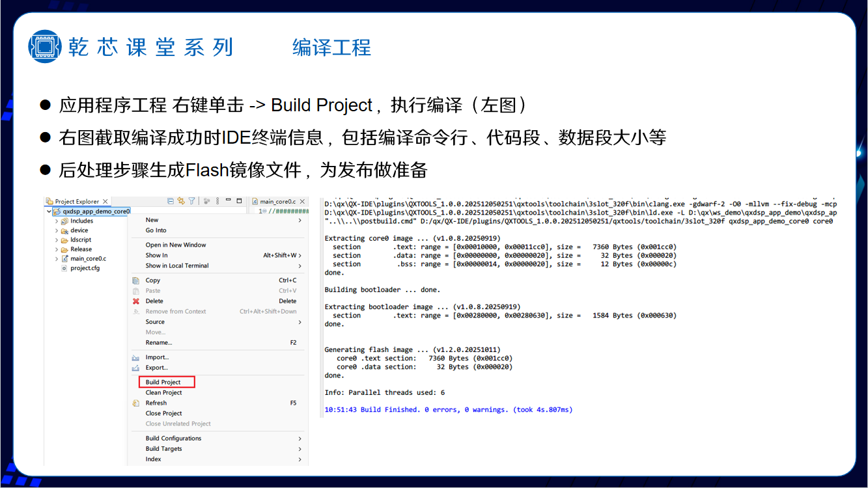Open the Build Configurations submenu arrow
This screenshot has width=868, height=488.
click(x=300, y=439)
